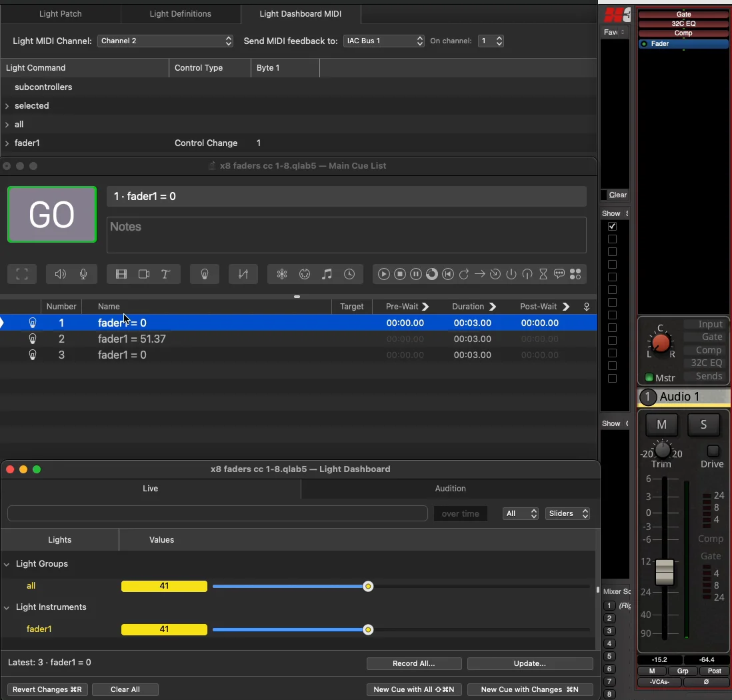Image resolution: width=732 pixels, height=700 pixels.
Task: Add a Memo cue (speech bubble icon)
Action: click(x=559, y=274)
